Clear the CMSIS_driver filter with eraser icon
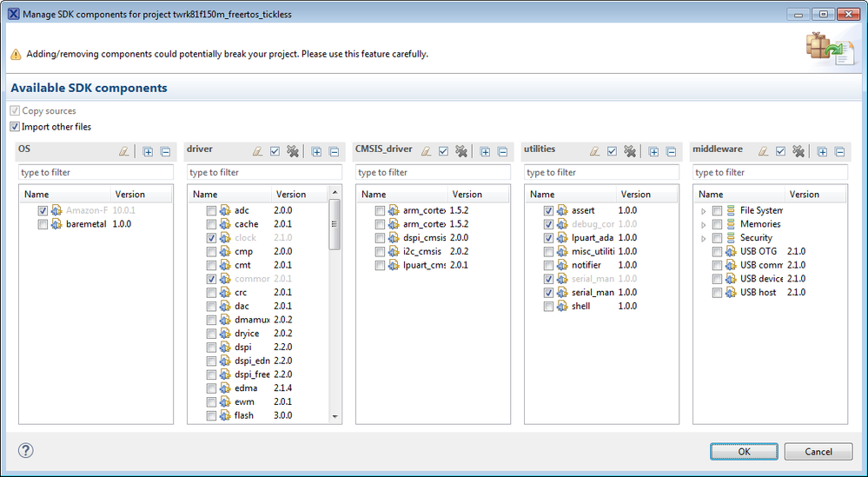 [427, 151]
